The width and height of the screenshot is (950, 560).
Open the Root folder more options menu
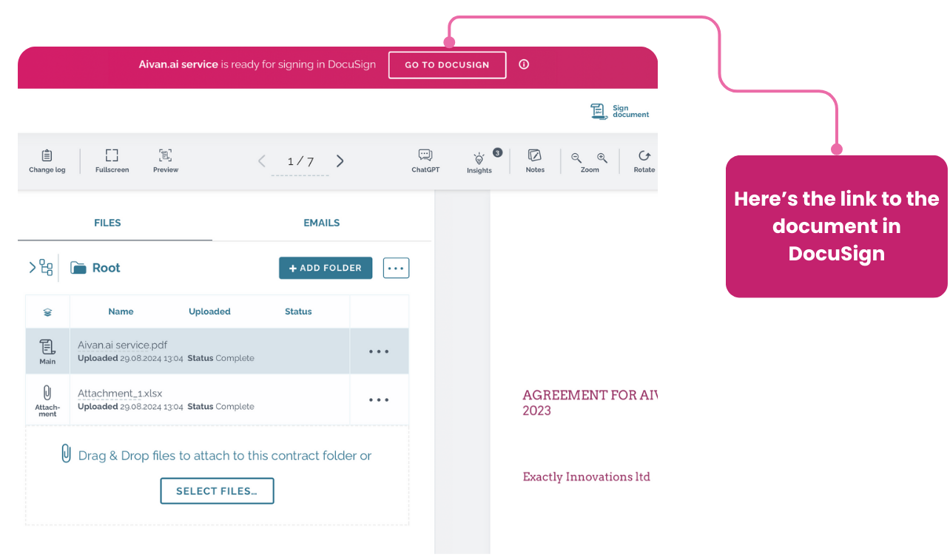(x=396, y=268)
